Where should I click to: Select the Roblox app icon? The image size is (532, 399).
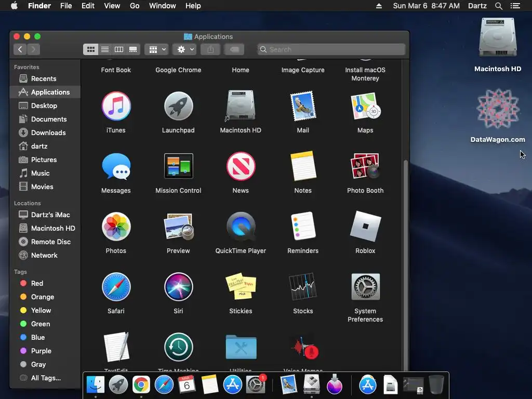coord(365,226)
